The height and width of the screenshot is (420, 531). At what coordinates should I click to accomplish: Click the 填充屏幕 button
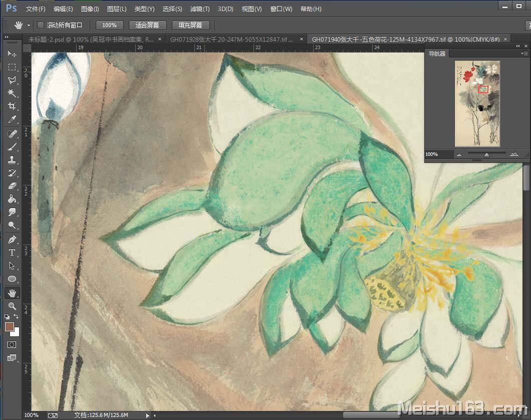[x=191, y=26]
